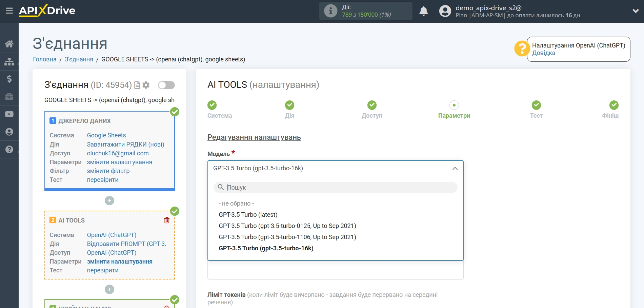Open help question icon in sidebar
644x308 pixels.
9,149
